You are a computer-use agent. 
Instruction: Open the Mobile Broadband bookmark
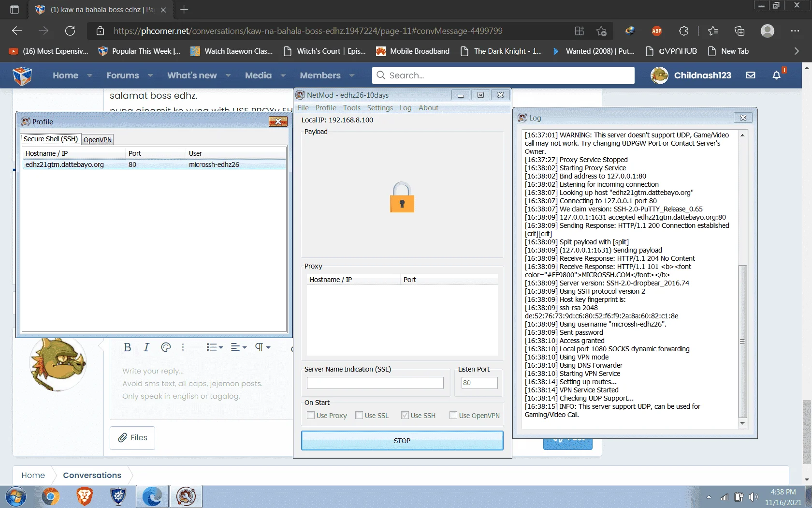(413, 51)
